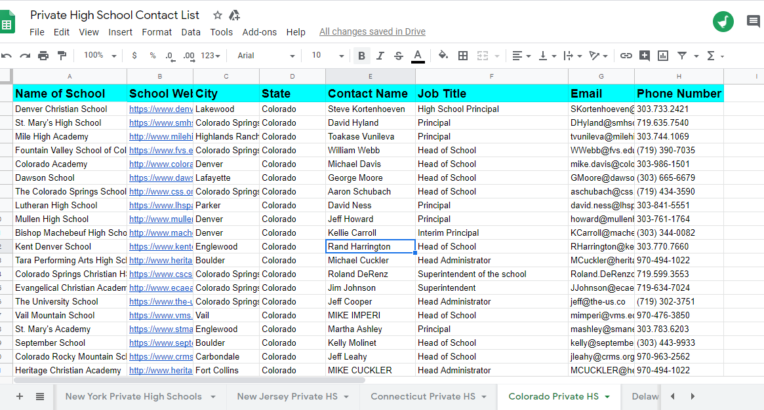Increase decimal places icon
Viewport: 764px width, 410px height.
tap(189, 56)
